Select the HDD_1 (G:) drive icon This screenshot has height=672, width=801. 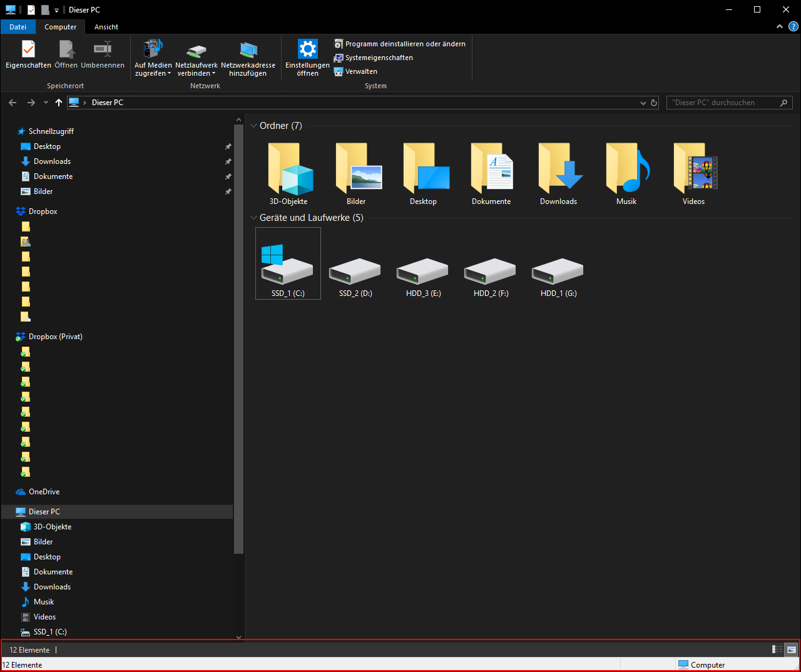tap(558, 271)
